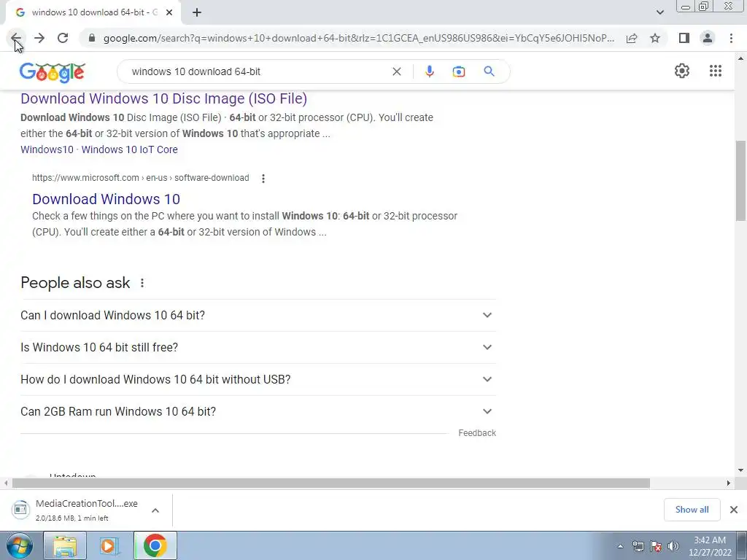Open the network tray icon
747x560 pixels.
point(638,546)
